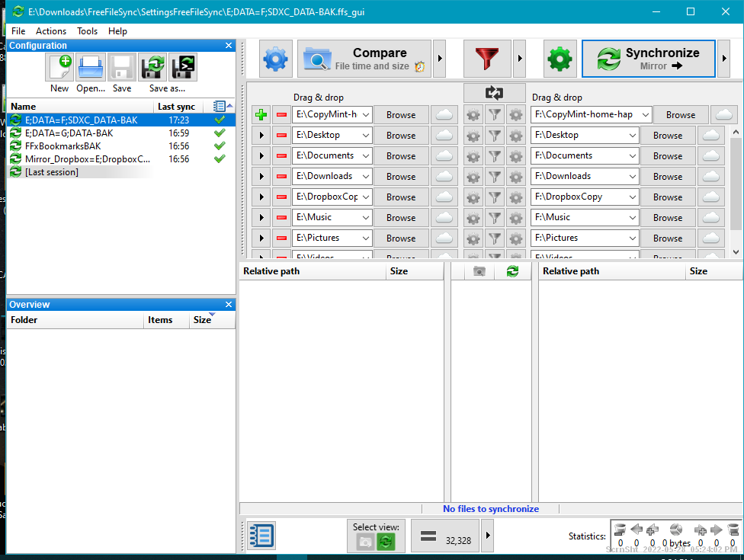Open cloud access for E:\Documents left folder
Image resolution: width=744 pixels, height=560 pixels.
click(x=444, y=156)
